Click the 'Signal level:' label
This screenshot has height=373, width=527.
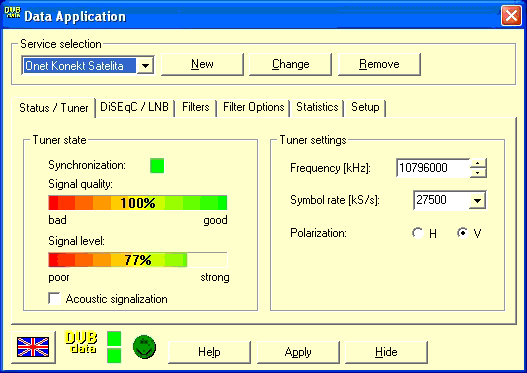[x=77, y=241]
